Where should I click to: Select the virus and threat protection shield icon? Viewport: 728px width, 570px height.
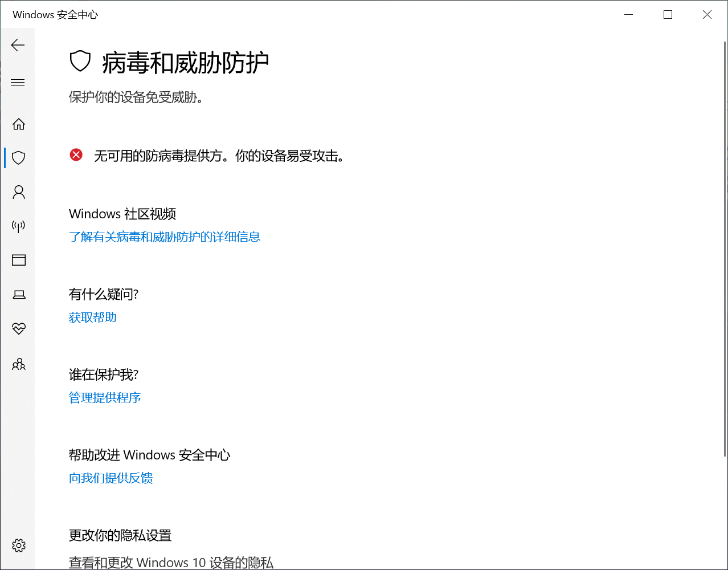19,157
